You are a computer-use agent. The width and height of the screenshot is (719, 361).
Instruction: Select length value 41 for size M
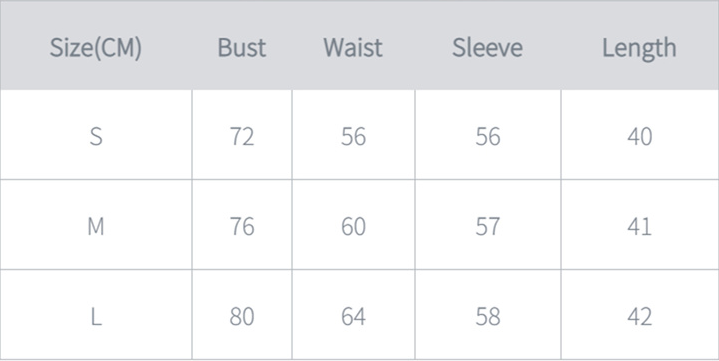(639, 226)
